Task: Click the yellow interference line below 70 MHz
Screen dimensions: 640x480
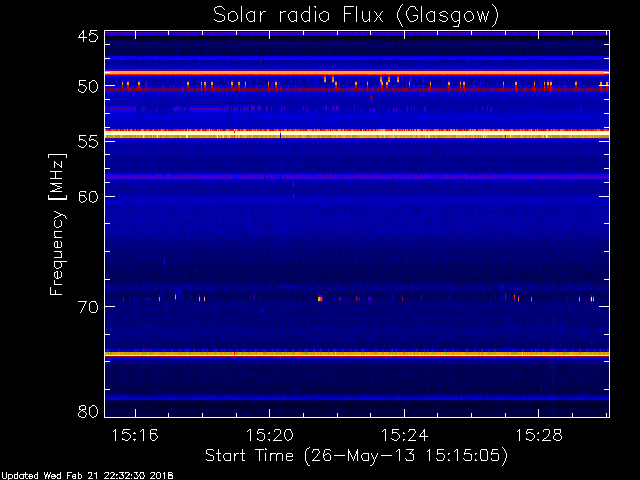Action: click(x=357, y=354)
